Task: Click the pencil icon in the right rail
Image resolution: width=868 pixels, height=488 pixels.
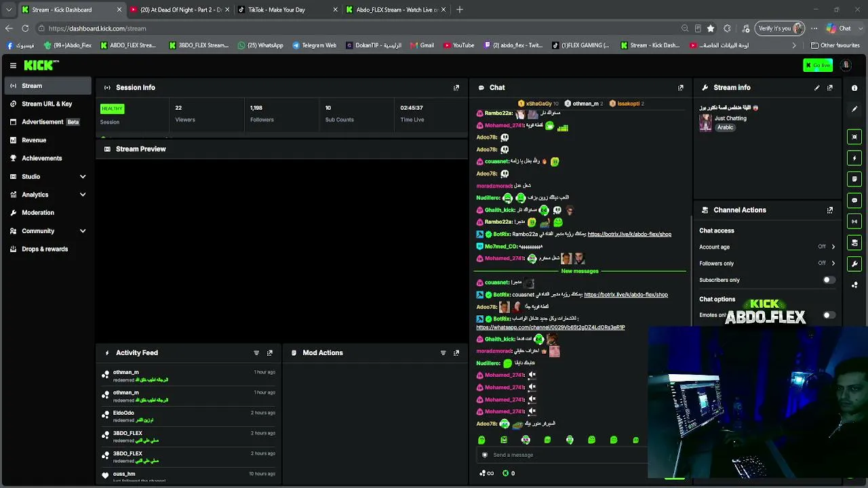Action: 854,109
